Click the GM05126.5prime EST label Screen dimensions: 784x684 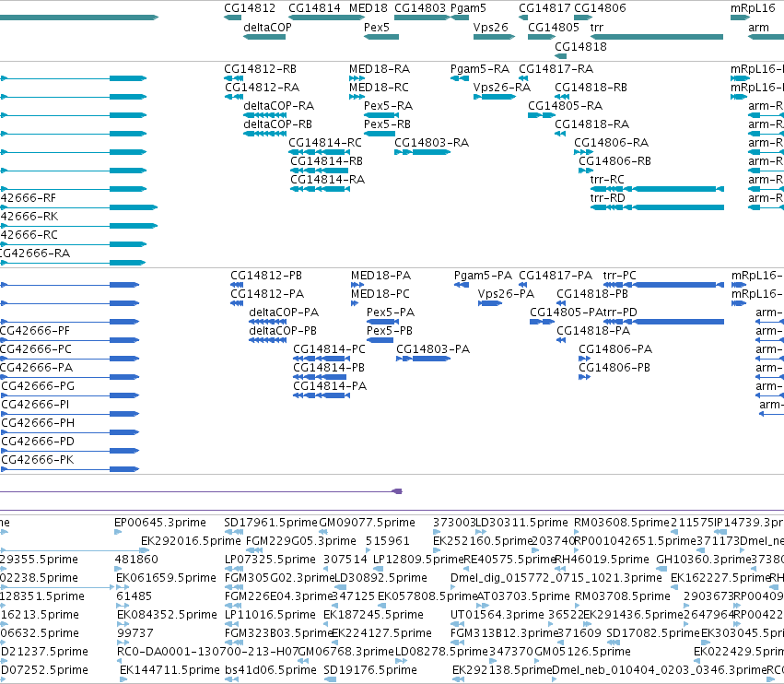[x=582, y=652]
